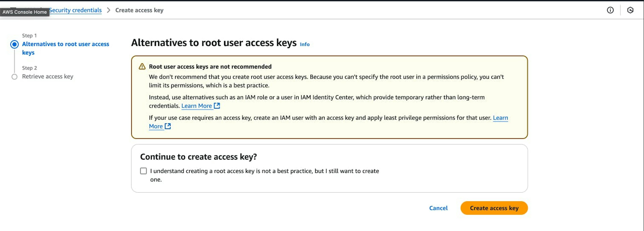This screenshot has width=644, height=231.
Task: Click the hexagon preferences icon in header
Action: pos(630,10)
